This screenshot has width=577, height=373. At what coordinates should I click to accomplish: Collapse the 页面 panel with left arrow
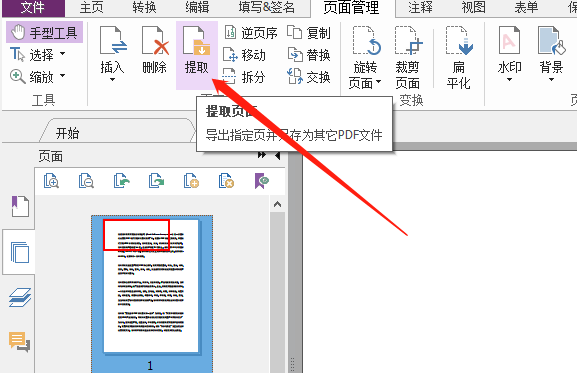[278, 156]
